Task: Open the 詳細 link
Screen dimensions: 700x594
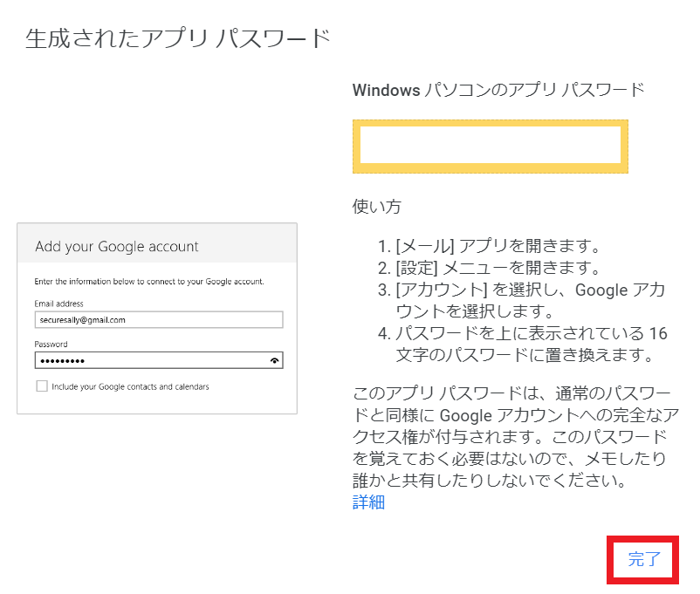Action: click(x=368, y=502)
